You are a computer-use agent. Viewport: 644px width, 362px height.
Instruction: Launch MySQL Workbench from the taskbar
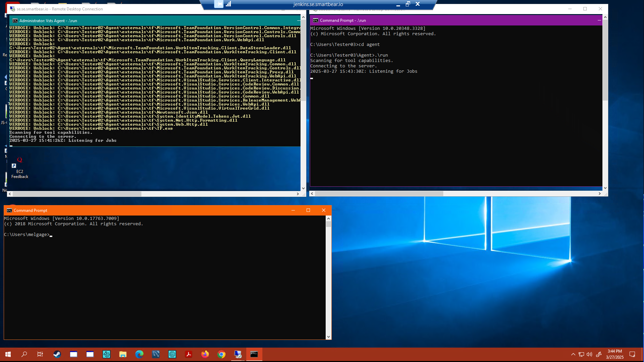click(155, 354)
